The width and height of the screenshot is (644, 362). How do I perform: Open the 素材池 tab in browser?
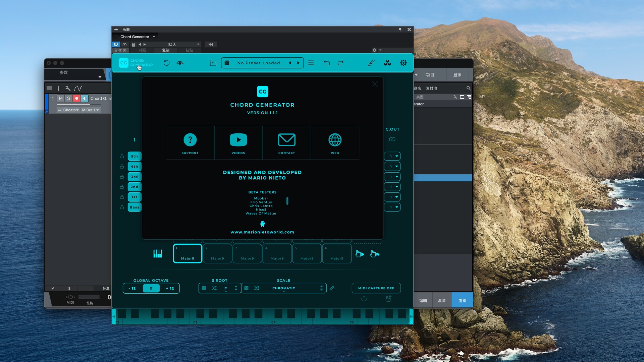[431, 88]
